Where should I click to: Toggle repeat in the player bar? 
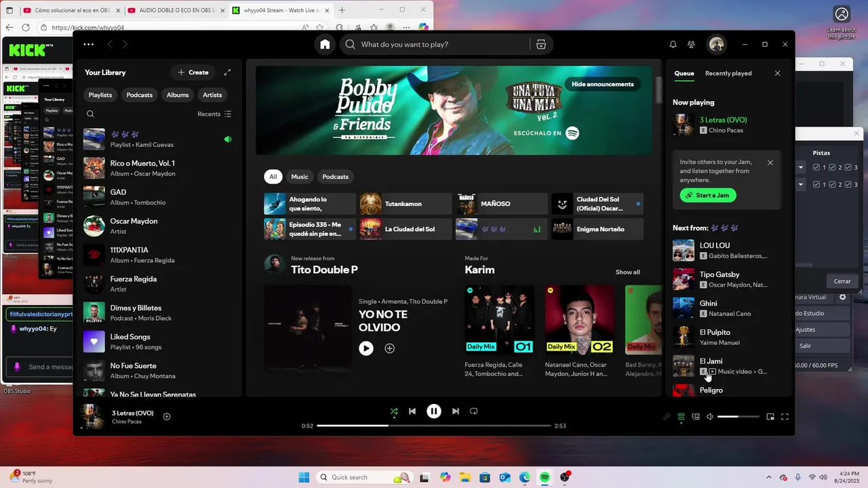tap(474, 411)
